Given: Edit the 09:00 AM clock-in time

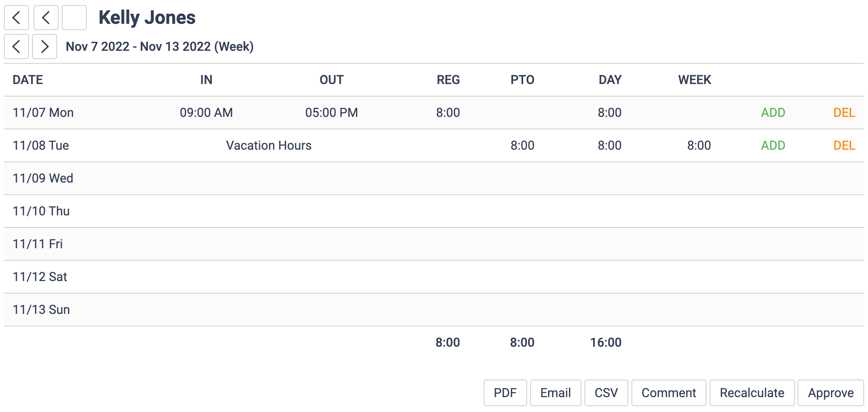Looking at the screenshot, I should point(206,113).
